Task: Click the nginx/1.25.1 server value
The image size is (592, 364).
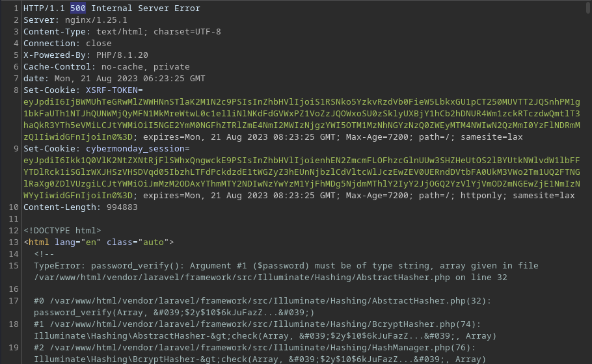Action: pyautogui.click(x=96, y=20)
